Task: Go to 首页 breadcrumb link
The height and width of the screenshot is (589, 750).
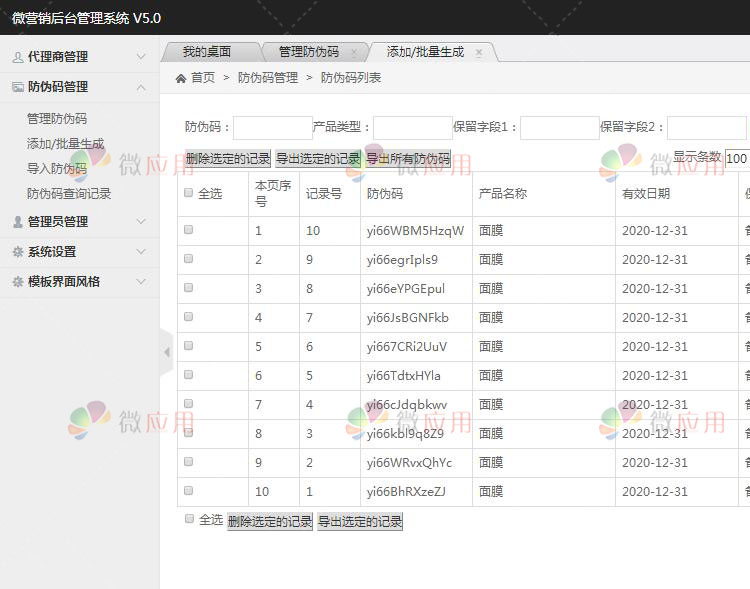Action: tap(203, 78)
